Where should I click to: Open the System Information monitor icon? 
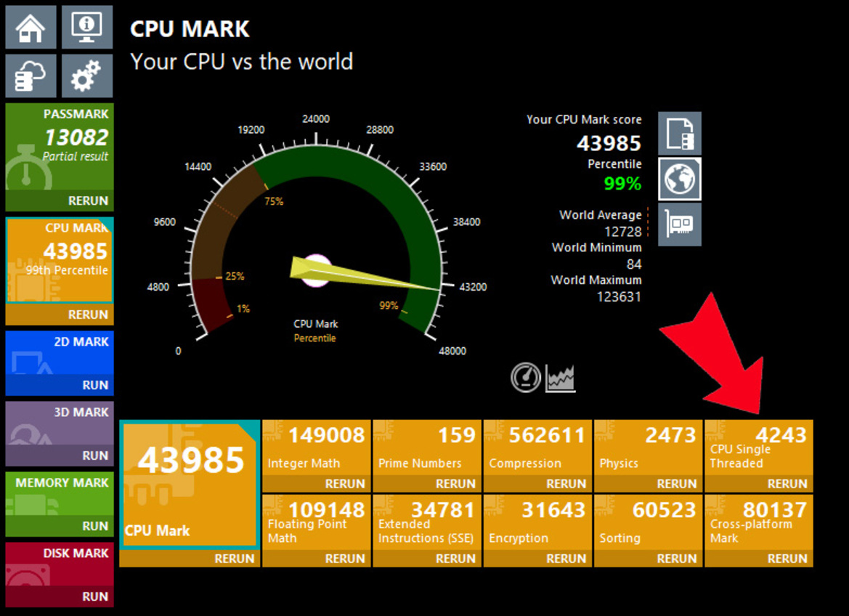click(x=87, y=27)
